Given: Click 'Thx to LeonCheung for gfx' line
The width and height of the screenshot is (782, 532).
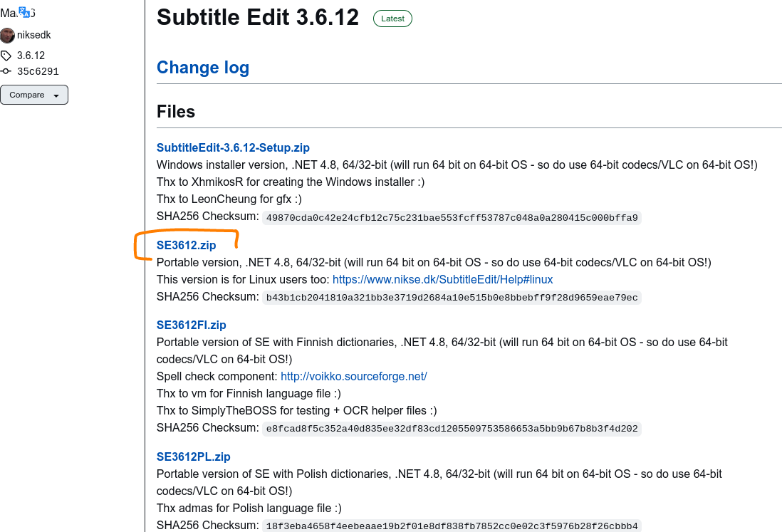Looking at the screenshot, I should (x=229, y=199).
